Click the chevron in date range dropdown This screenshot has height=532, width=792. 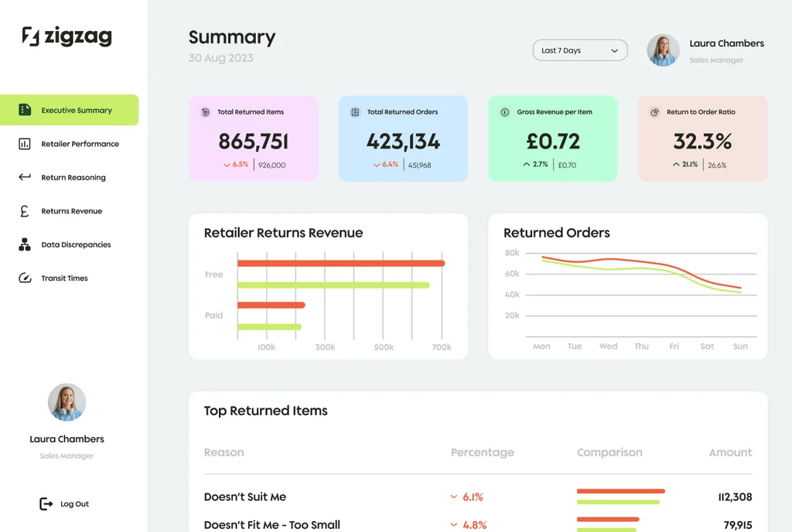614,51
